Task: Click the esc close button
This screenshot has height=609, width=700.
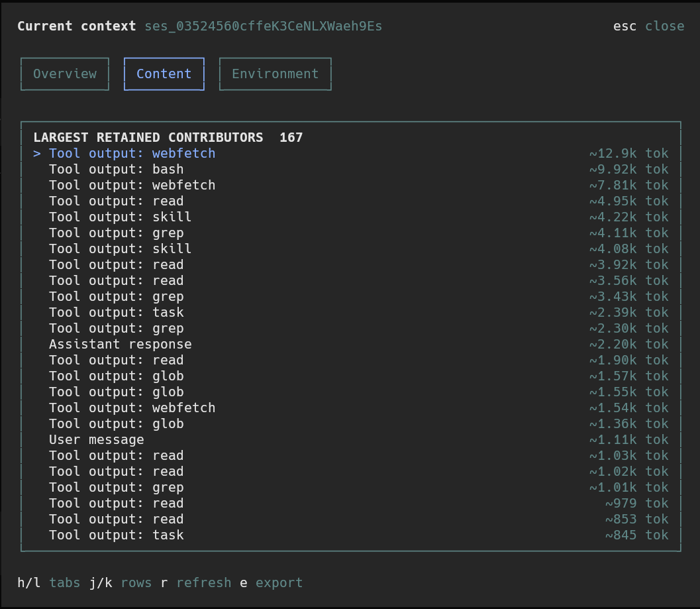Action: 648,27
